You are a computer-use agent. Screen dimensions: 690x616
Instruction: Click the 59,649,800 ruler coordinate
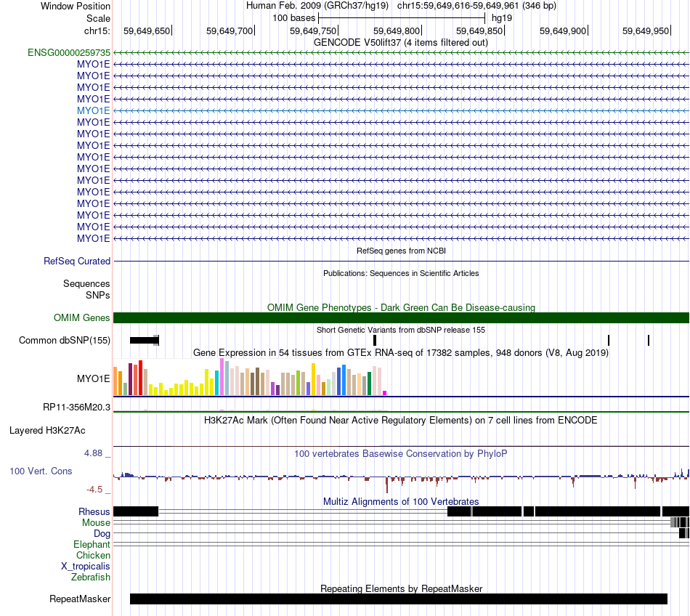tap(397, 31)
